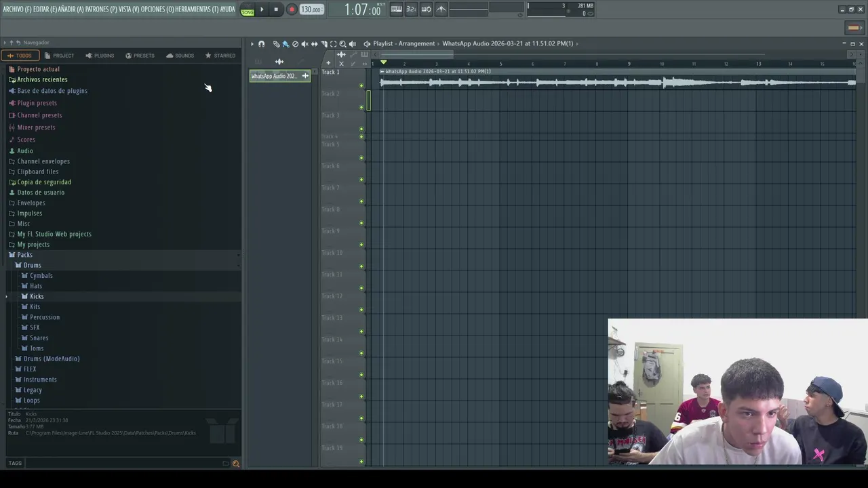This screenshot has width=868, height=488.
Task: Open the Percussion folder
Action: click(44, 317)
